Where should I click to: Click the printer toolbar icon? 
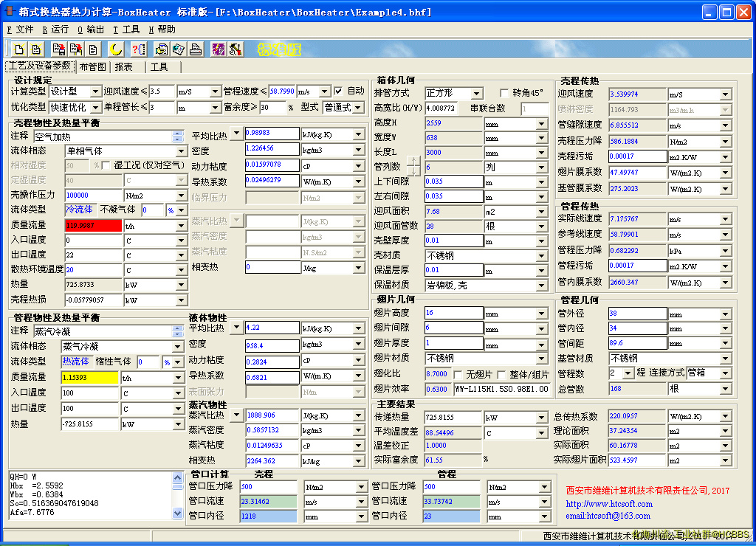[x=196, y=49]
